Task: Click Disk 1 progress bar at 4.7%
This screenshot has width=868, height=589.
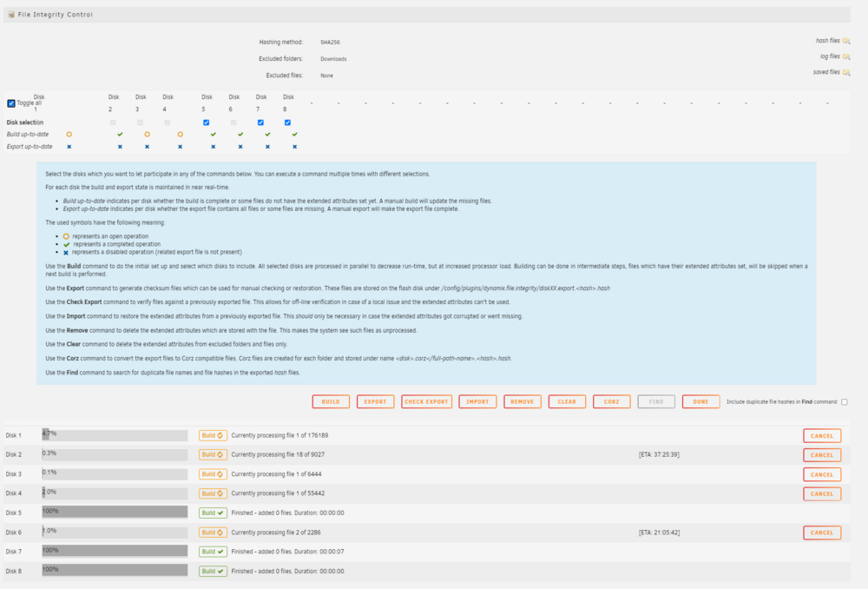Action: (x=115, y=435)
